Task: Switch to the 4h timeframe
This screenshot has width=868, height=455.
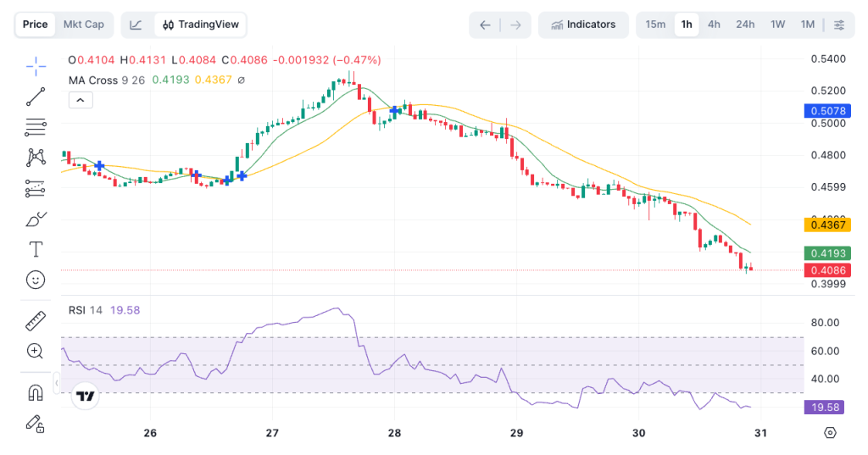Action: pyautogui.click(x=714, y=25)
